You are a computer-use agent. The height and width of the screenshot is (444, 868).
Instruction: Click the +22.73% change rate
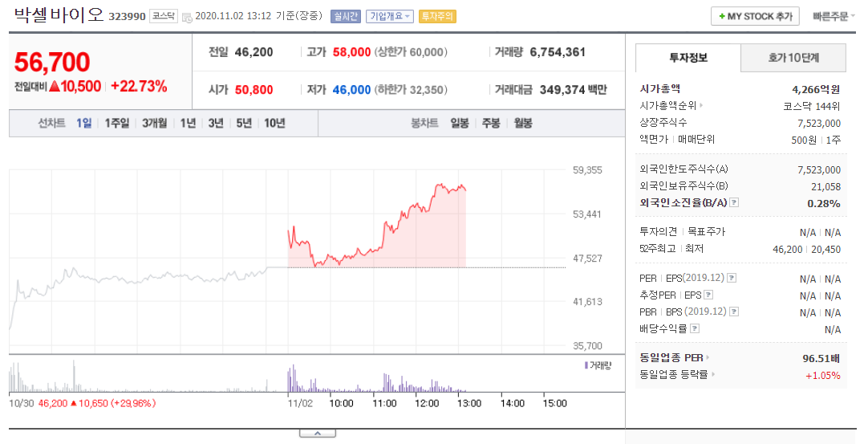tap(139, 87)
